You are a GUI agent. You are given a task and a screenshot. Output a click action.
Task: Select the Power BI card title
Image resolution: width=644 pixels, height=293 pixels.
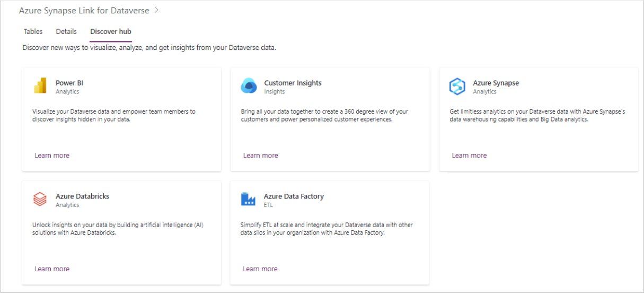[69, 83]
